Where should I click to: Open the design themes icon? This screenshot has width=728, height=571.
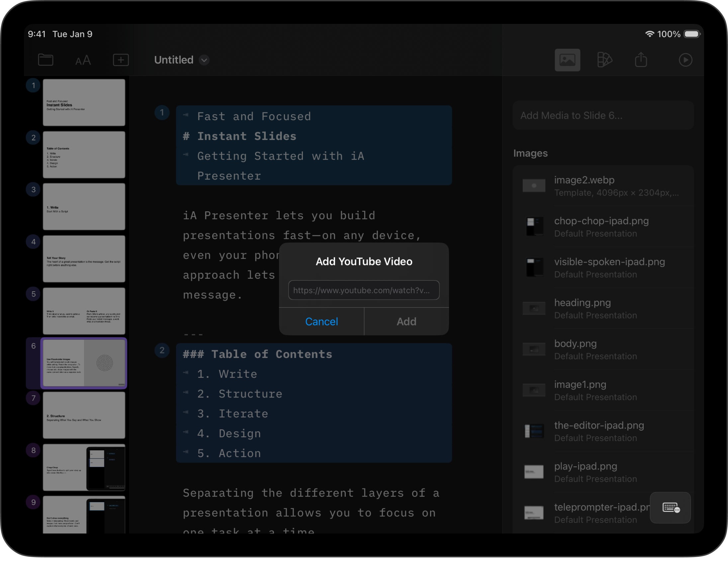coord(604,60)
